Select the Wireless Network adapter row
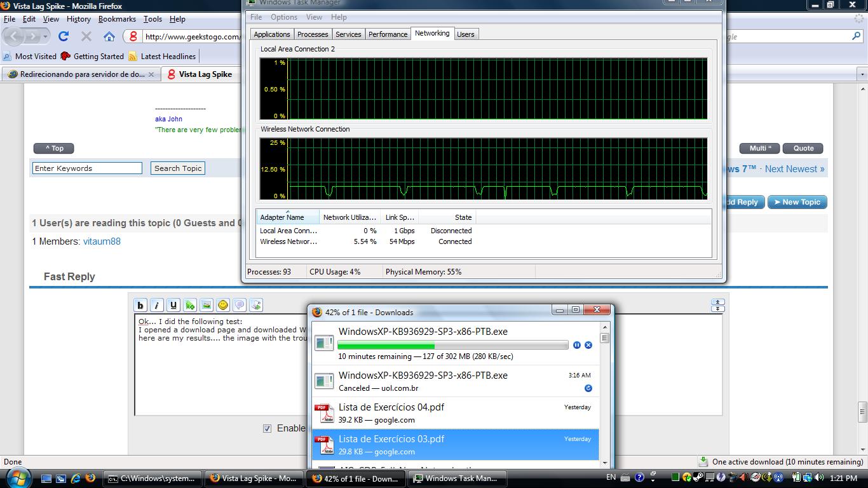Viewport: 868px width, 488px height. (x=366, y=241)
